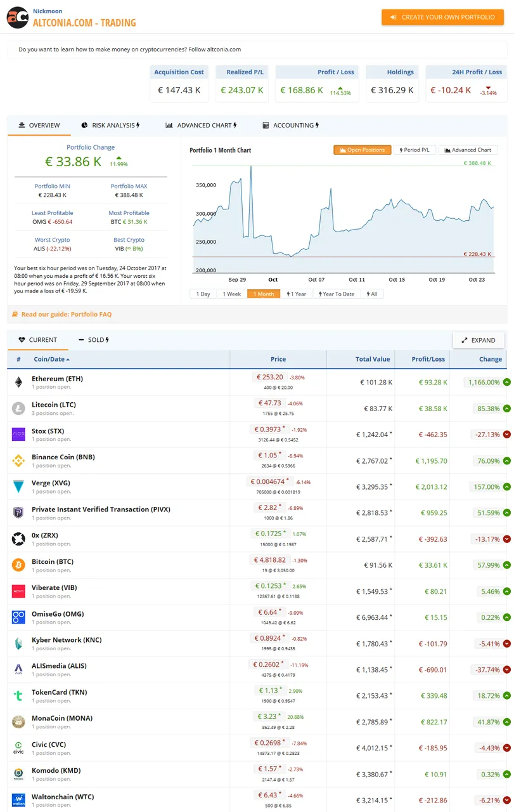The width and height of the screenshot is (514, 812).
Task: Switch to Risk Analysis tab
Action: click(x=111, y=126)
